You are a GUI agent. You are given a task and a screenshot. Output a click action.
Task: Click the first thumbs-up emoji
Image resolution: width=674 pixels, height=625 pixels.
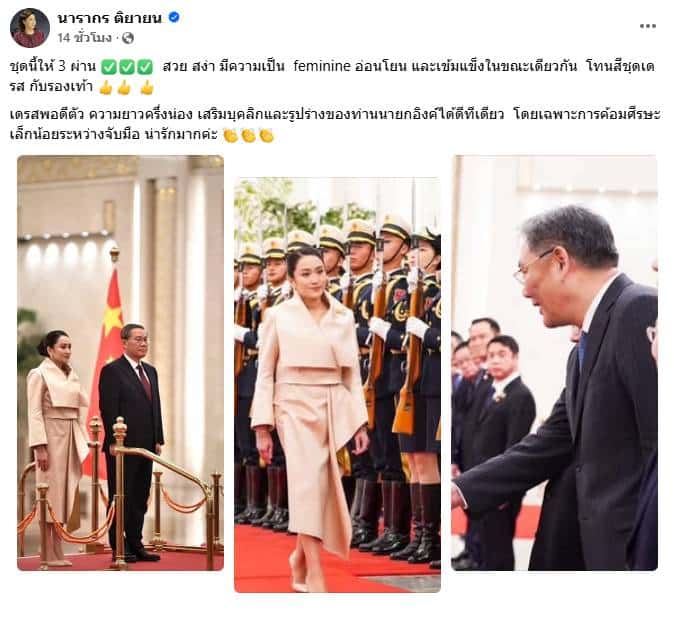[106, 88]
